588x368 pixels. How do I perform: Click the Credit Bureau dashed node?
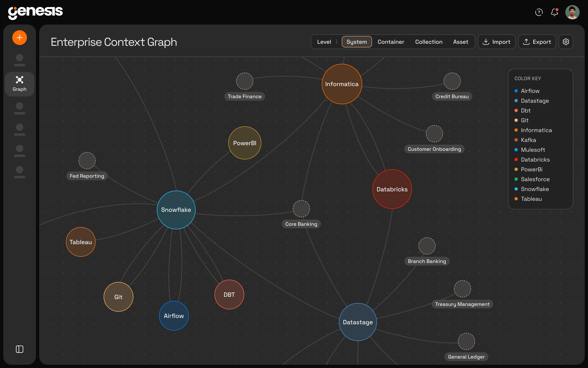(452, 81)
